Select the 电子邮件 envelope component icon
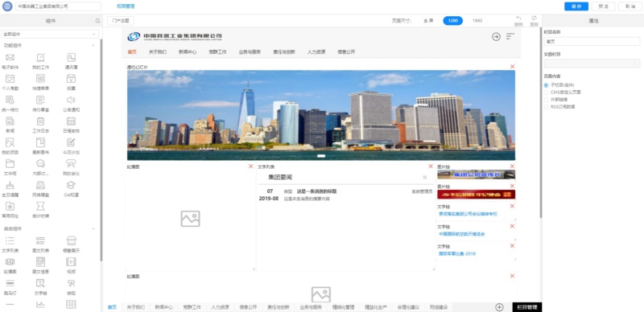Screen dimensions: 644x312 click(x=10, y=57)
